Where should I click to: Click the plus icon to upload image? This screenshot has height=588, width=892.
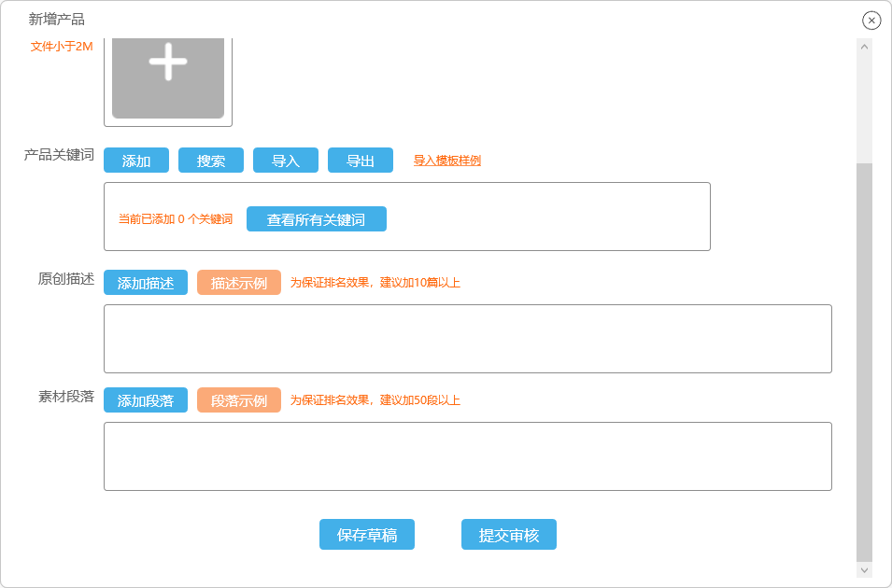(168, 63)
